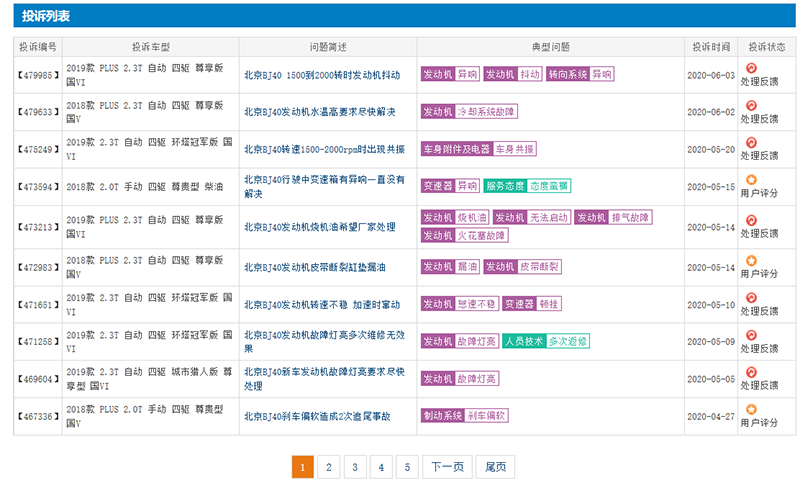
Task: Open the 刹车偏软 rear-end accident complaint link
Action: (x=317, y=415)
